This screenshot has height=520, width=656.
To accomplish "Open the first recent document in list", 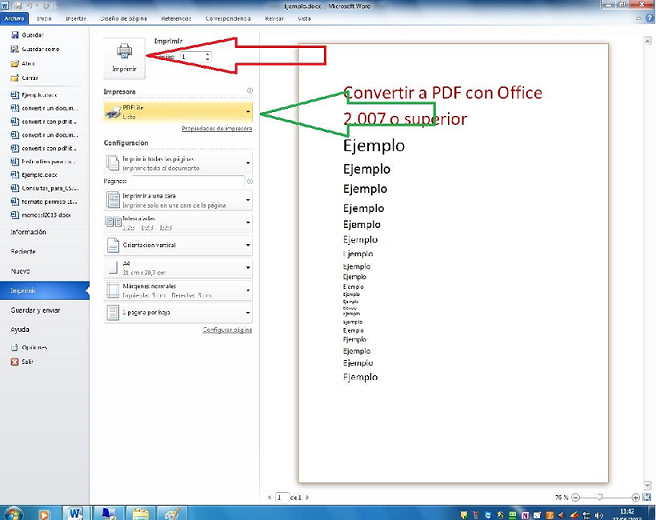I will coord(40,95).
